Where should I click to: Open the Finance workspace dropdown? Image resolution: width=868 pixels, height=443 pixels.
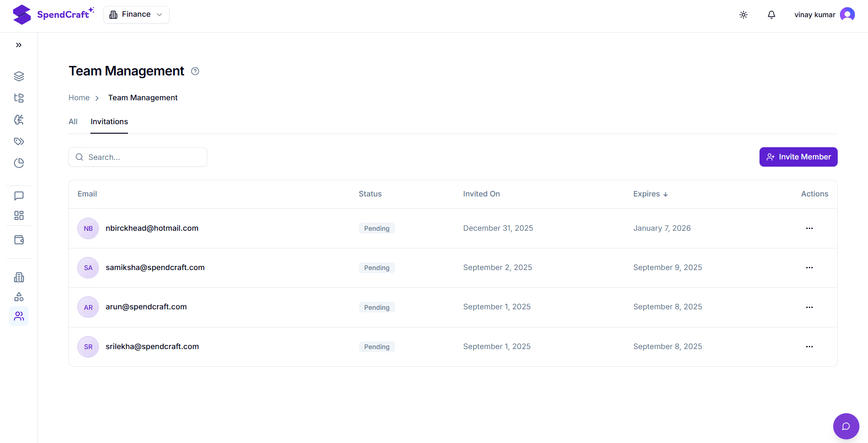tap(136, 14)
